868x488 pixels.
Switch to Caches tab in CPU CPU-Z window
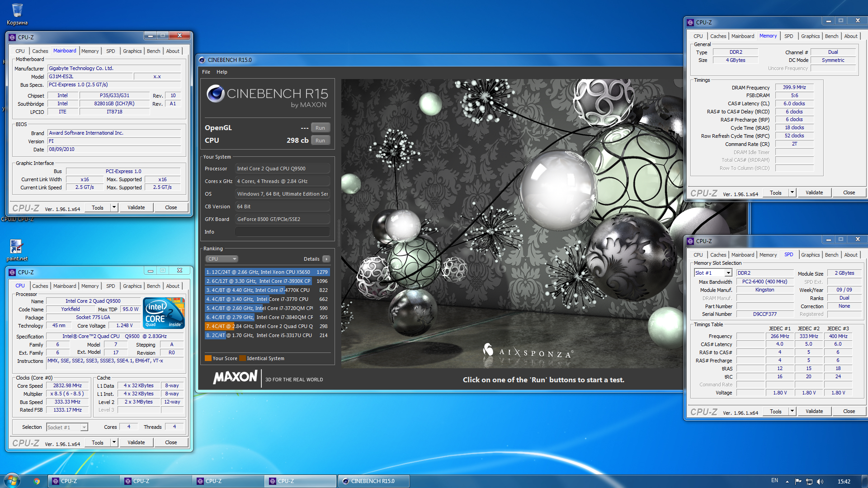[40, 286]
